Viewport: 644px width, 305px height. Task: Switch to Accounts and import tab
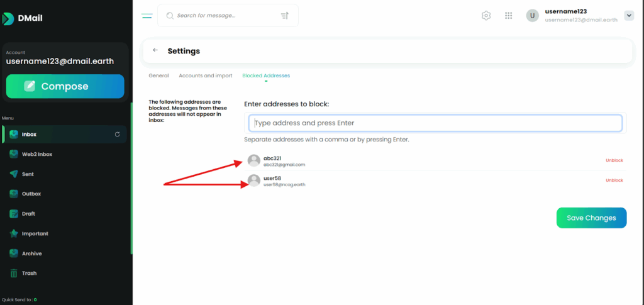click(205, 75)
